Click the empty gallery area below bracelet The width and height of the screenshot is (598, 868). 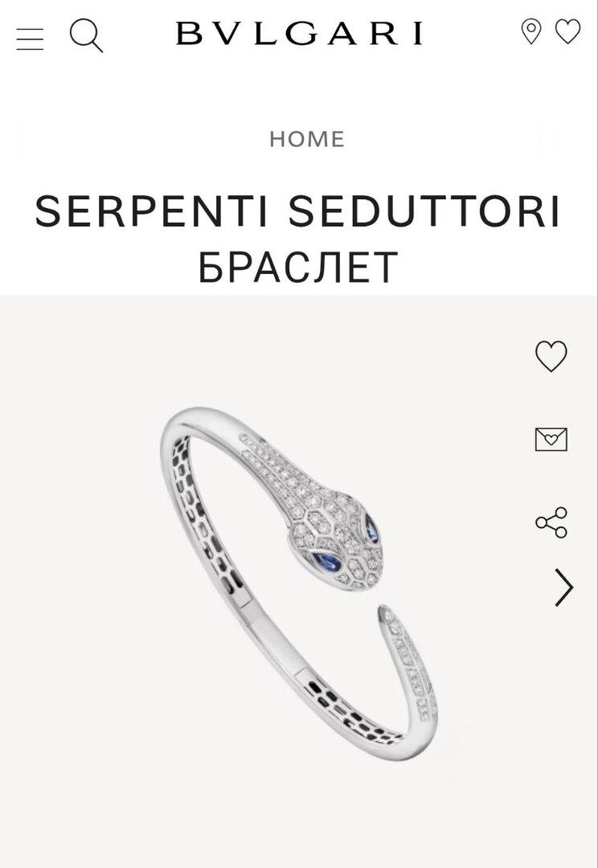pyautogui.click(x=299, y=813)
